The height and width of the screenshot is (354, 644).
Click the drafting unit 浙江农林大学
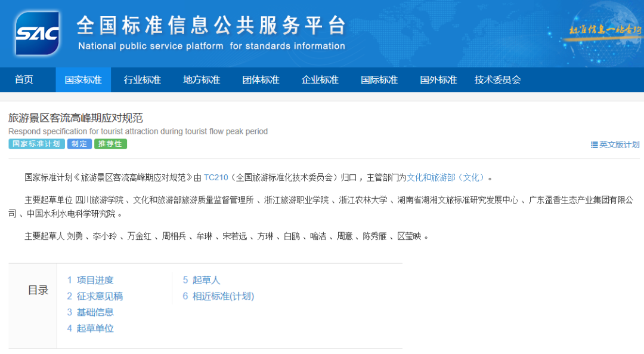point(363,200)
